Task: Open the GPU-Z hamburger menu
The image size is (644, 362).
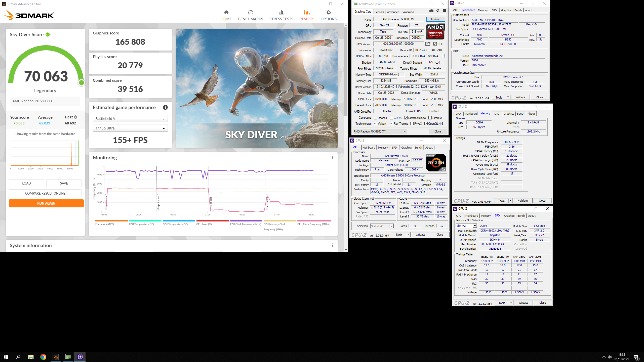Action: 445,11
